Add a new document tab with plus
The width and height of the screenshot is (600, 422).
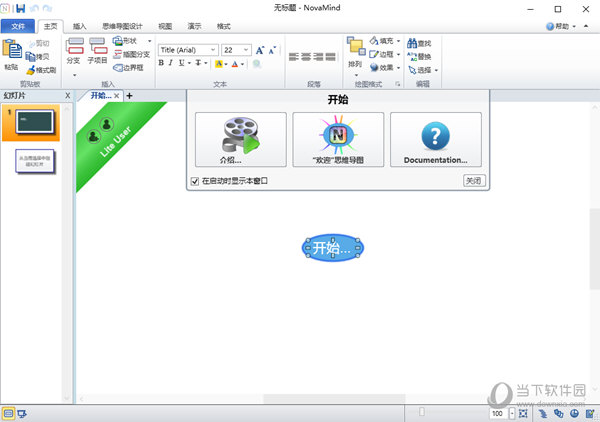[129, 96]
